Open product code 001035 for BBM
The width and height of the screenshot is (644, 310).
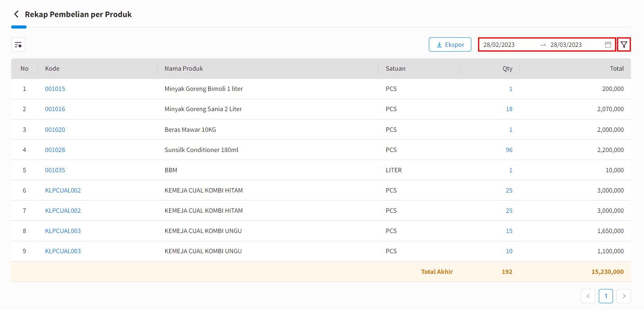[x=55, y=170]
